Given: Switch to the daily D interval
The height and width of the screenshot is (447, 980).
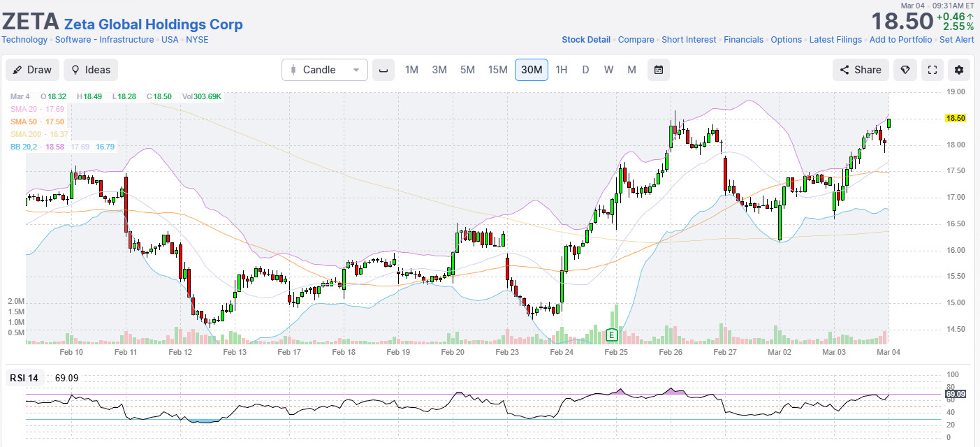Looking at the screenshot, I should click(585, 70).
